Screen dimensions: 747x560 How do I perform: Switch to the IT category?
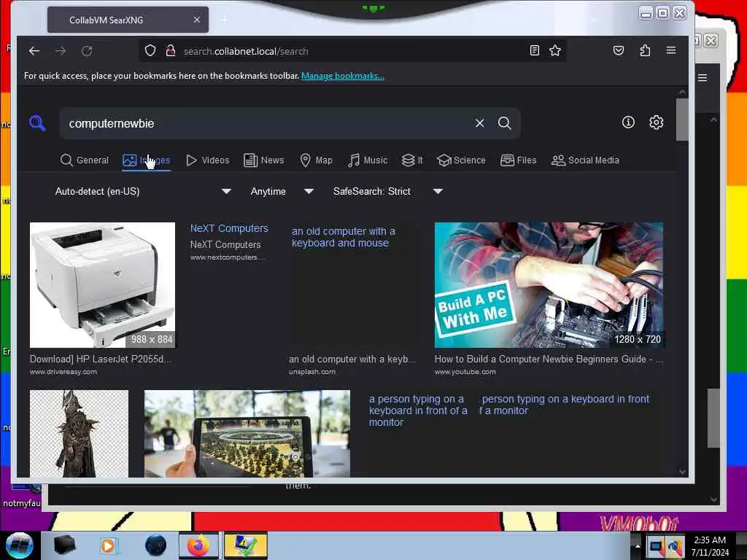point(412,160)
